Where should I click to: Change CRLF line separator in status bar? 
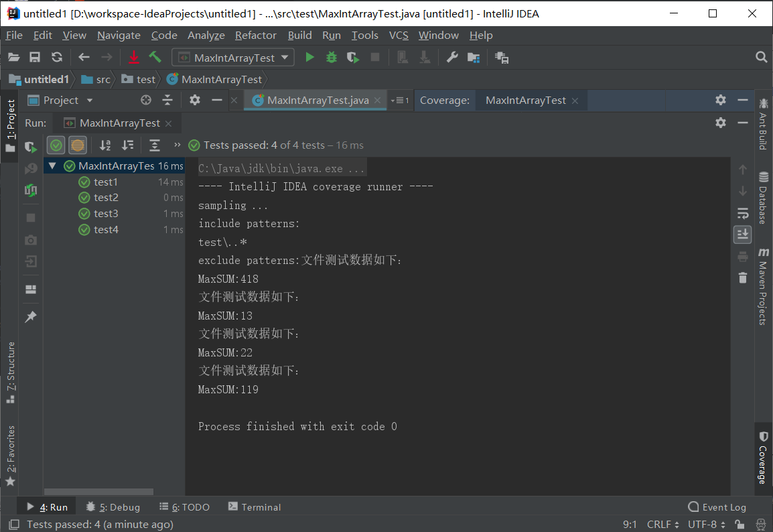(662, 524)
